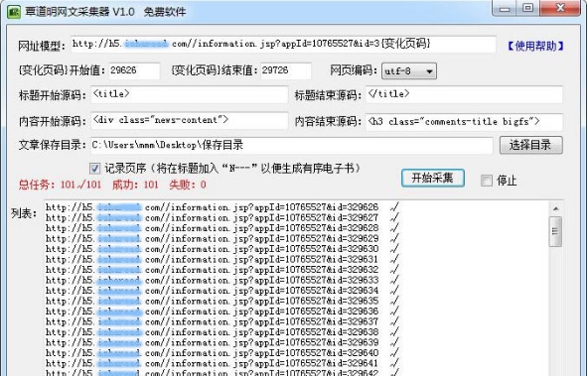Select list row ending id=329640
Image resolution: width=588 pixels, height=376 pixels.
222,353
